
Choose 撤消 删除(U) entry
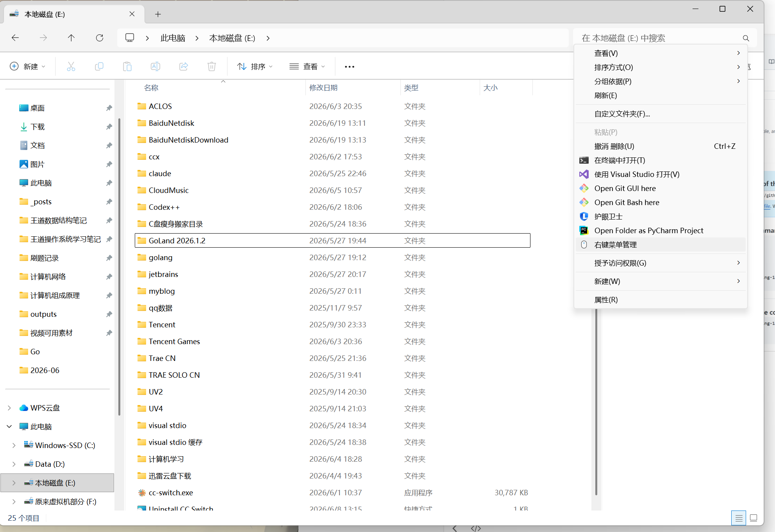click(x=661, y=146)
